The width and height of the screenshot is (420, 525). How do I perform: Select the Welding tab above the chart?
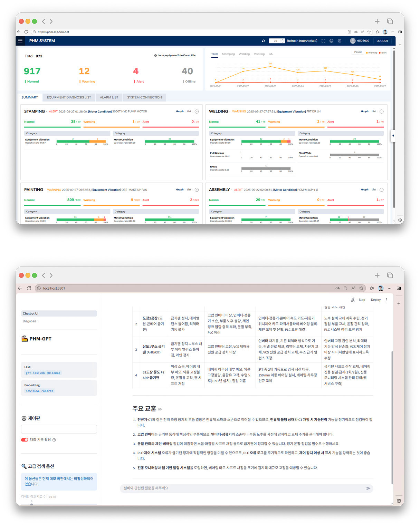click(x=244, y=54)
